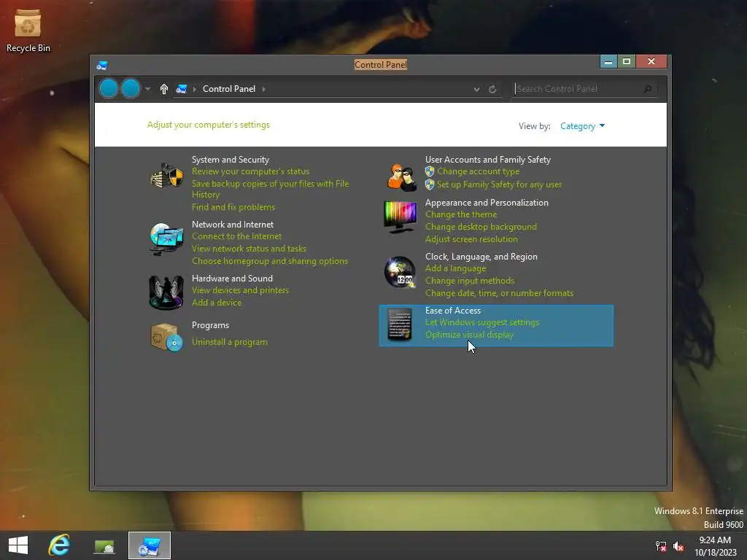Open the muted volume tray icon

coord(678,546)
